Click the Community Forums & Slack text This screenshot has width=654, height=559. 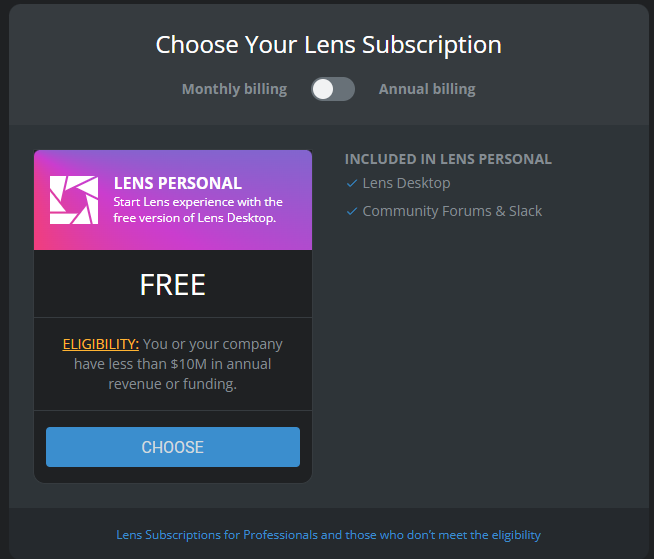pyautogui.click(x=452, y=211)
